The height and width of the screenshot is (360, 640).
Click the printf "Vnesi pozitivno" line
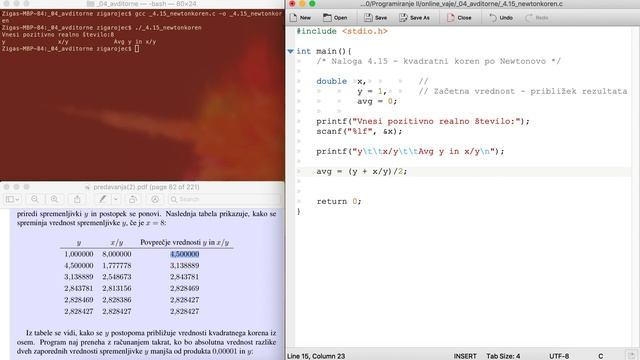[x=423, y=121]
